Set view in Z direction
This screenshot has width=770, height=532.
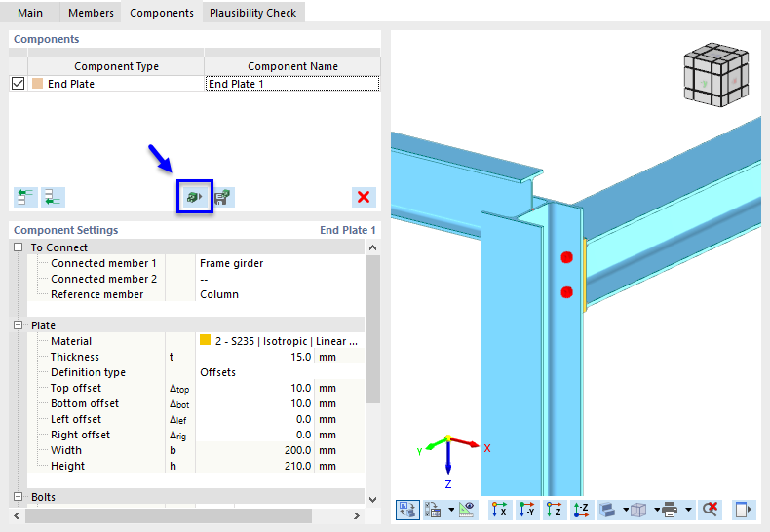(x=554, y=510)
